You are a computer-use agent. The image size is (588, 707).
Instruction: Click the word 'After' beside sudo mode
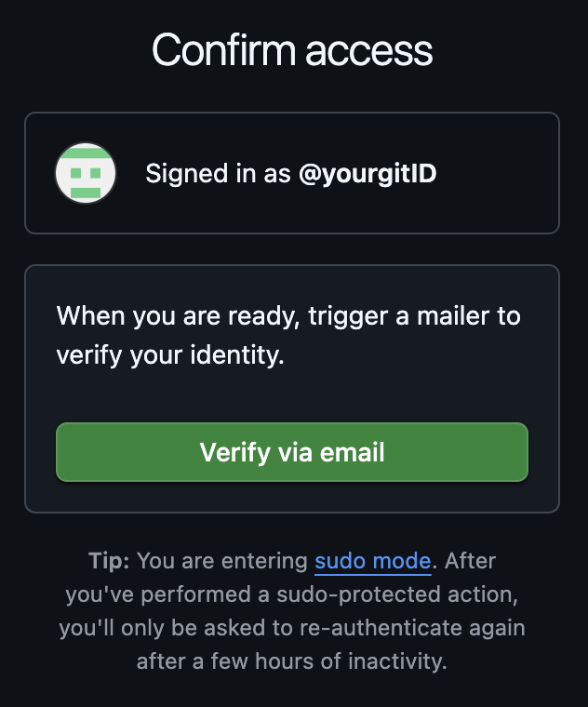pos(471,561)
